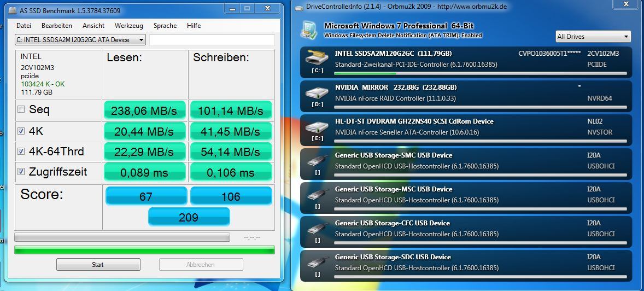Click the write score 106 box
The width and height of the screenshot is (644, 291).
pos(231,196)
